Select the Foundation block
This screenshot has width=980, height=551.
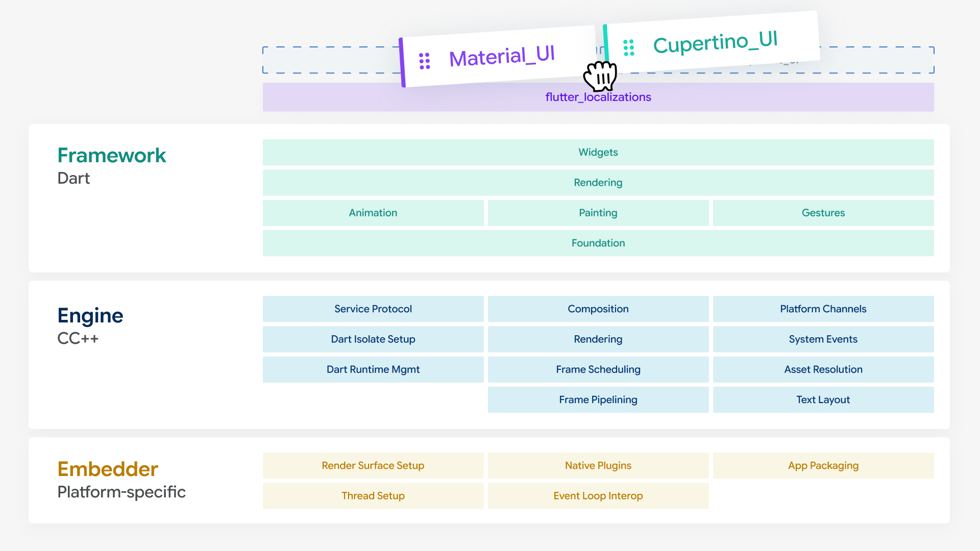pyautogui.click(x=598, y=243)
